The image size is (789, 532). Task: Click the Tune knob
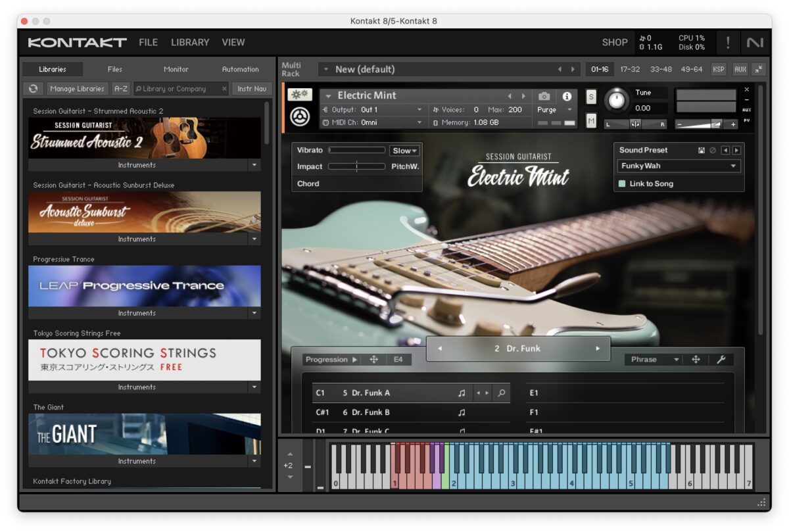[616, 99]
